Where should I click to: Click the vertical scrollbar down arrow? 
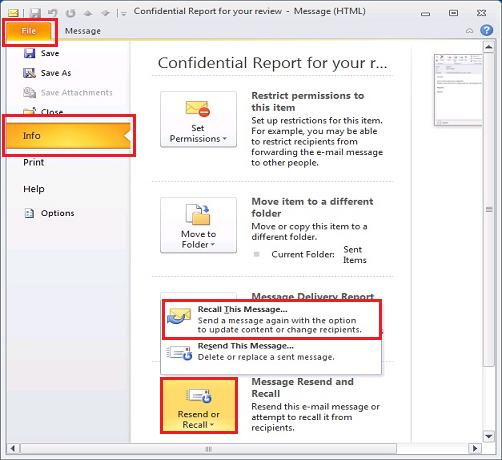489,436
